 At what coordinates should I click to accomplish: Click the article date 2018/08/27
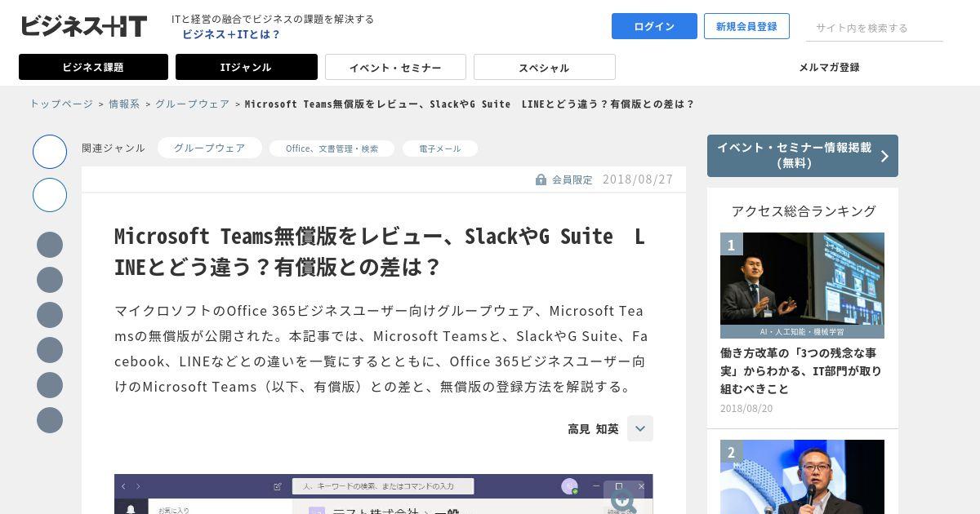click(x=638, y=179)
